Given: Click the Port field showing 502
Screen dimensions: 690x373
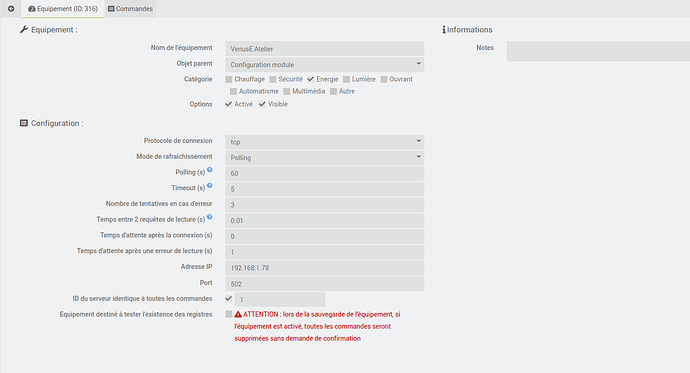Looking at the screenshot, I should pos(325,284).
